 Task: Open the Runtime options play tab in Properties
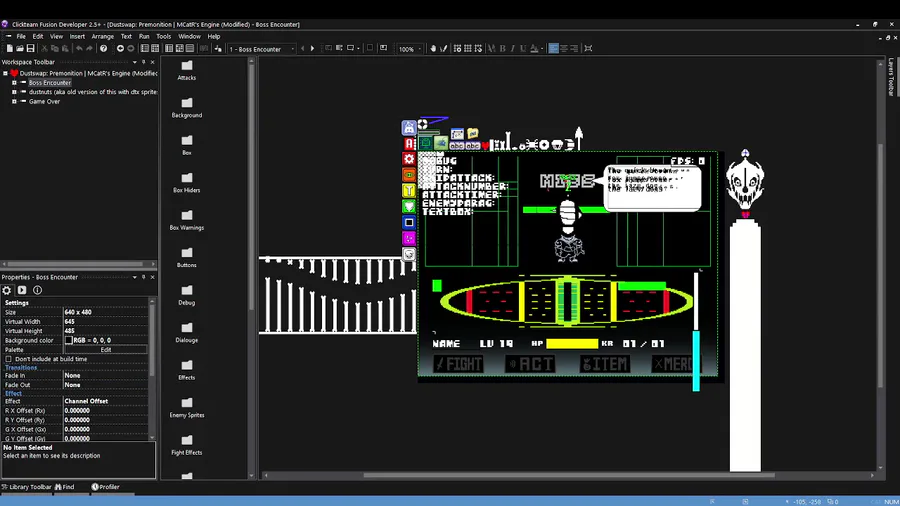(22, 290)
